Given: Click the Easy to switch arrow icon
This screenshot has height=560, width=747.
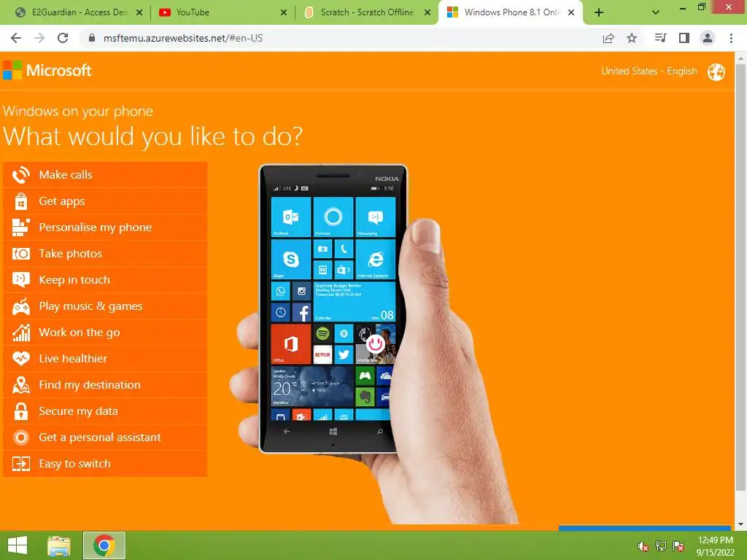Looking at the screenshot, I should click(x=21, y=463).
